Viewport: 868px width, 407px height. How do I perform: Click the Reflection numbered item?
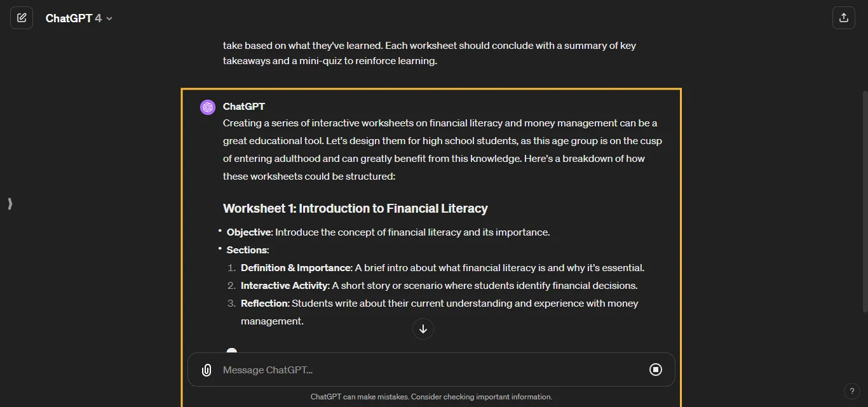pyautogui.click(x=438, y=304)
